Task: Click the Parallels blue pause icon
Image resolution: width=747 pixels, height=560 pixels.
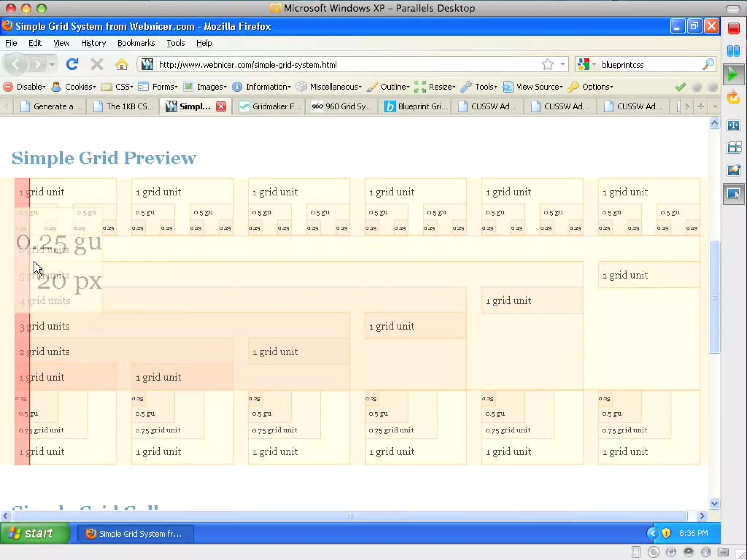Action: click(x=734, y=51)
